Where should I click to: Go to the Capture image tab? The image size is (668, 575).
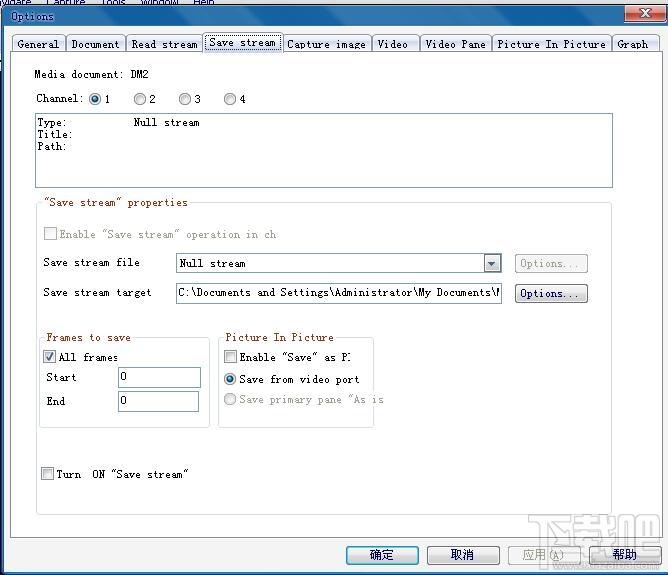pos(326,44)
